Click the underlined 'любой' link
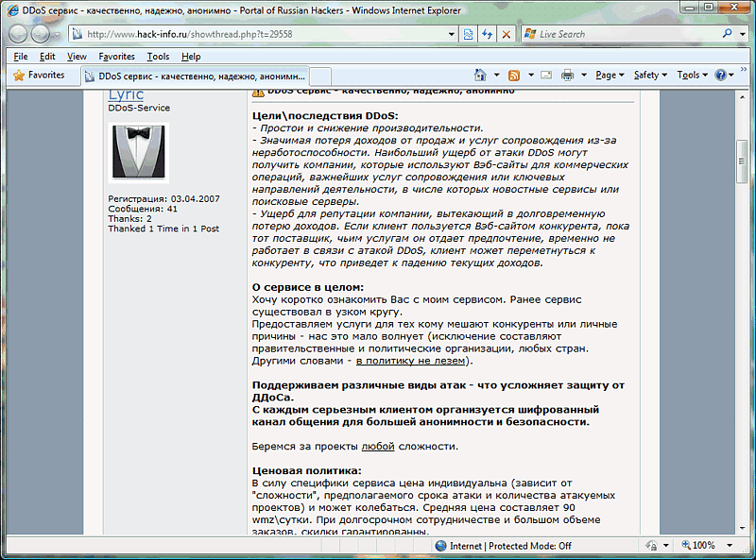Viewport: 756px width, 560px height. coord(378,447)
